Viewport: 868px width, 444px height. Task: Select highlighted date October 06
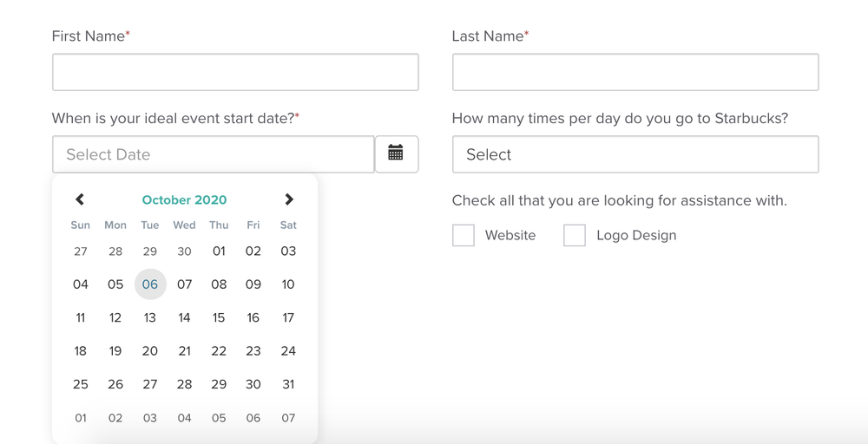pyautogui.click(x=150, y=284)
